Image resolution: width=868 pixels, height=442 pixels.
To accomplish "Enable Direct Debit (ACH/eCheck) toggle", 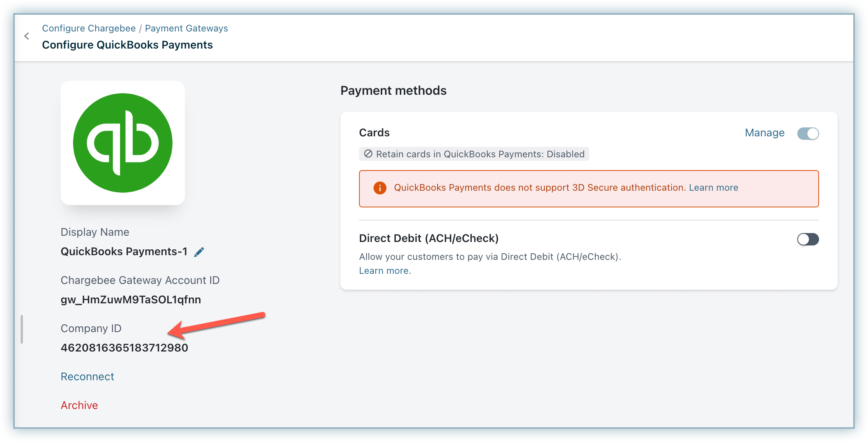I will tap(808, 239).
